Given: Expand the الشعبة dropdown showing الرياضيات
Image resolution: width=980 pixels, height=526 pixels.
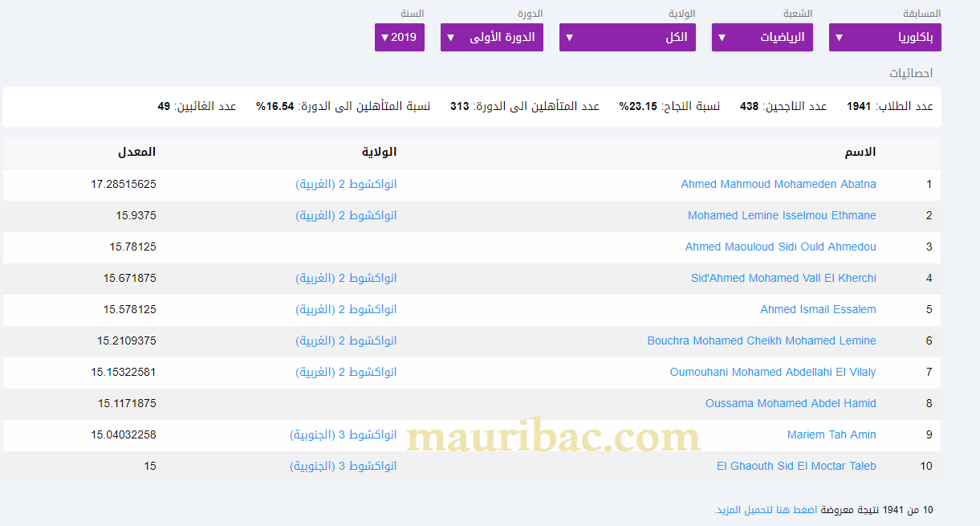Looking at the screenshot, I should pos(762,37).
